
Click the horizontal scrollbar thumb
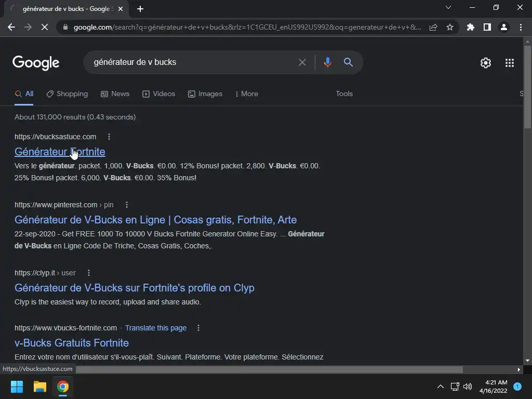pos(269,369)
